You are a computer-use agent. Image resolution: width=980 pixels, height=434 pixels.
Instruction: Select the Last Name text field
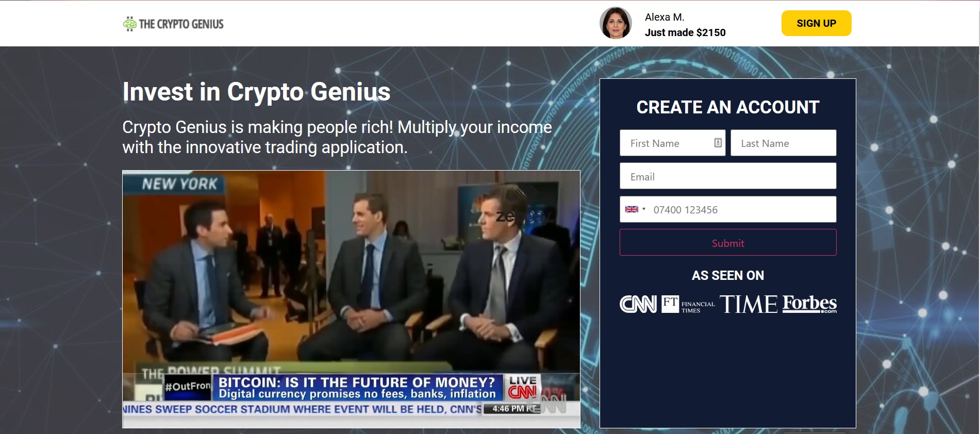tap(783, 143)
